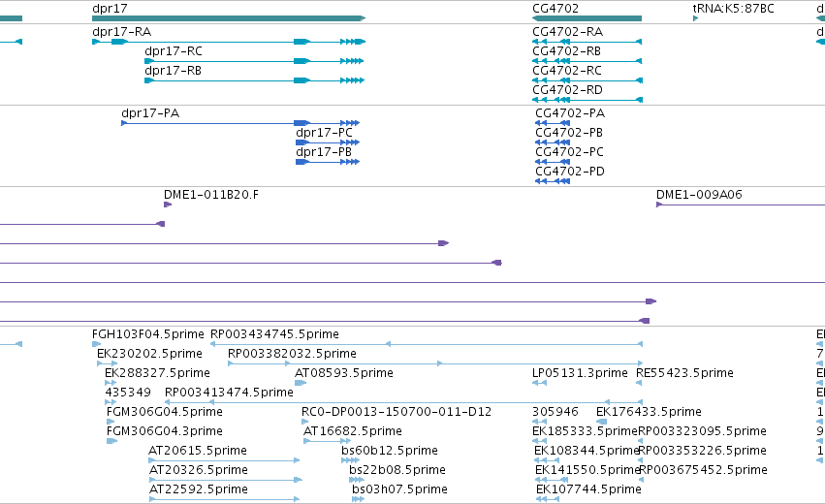Click the CG4702-PA polypeptide label
This screenshot has height=504, width=825.
570,113
